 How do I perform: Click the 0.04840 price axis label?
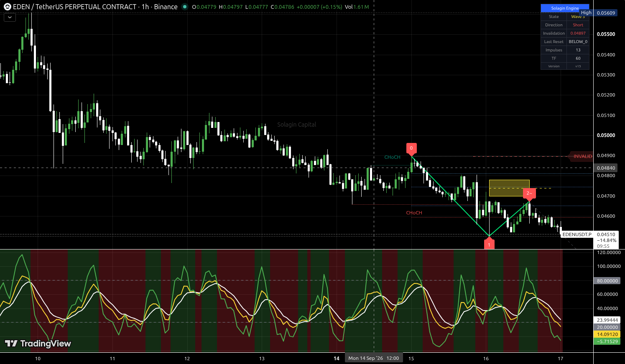606,168
